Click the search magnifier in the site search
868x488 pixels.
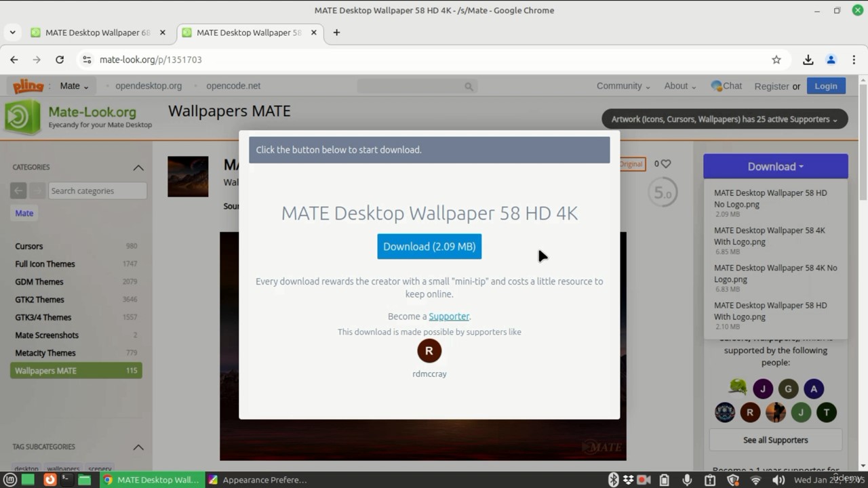click(469, 87)
